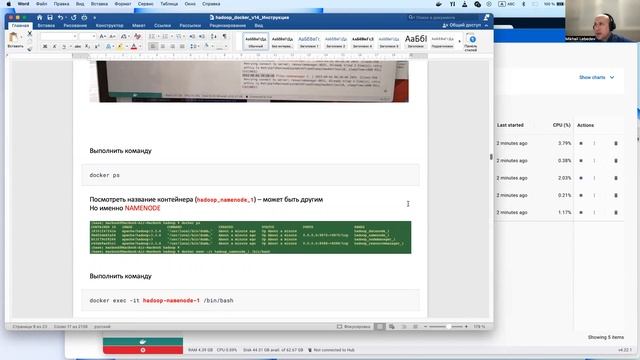Open the font name combo box
Image resolution: width=640 pixels, height=360 pixels.
[x=58, y=36]
